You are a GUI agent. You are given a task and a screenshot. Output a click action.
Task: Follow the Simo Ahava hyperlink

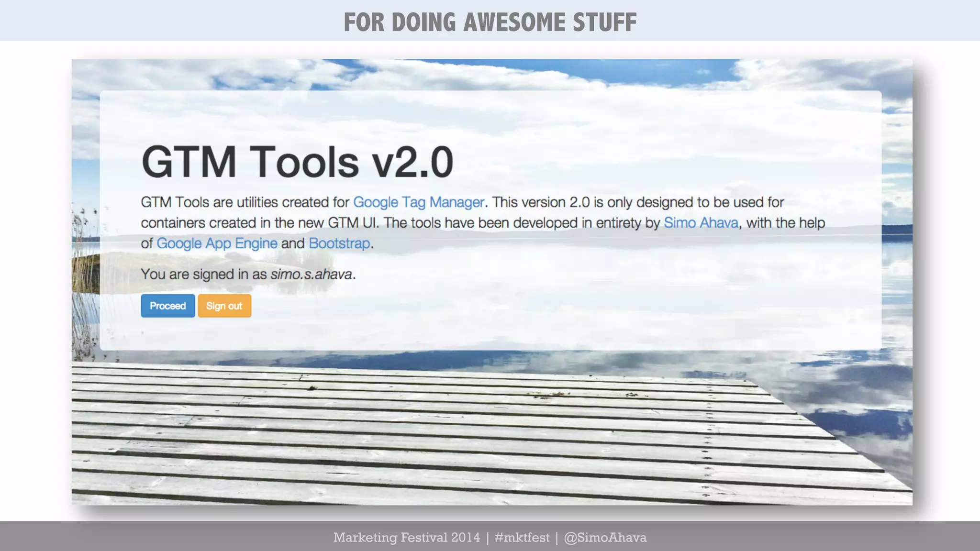(x=701, y=223)
